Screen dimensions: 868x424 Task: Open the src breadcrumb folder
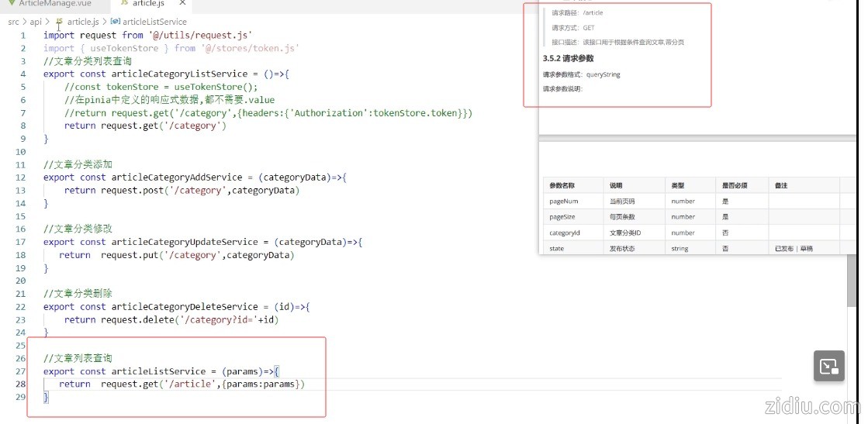point(13,22)
